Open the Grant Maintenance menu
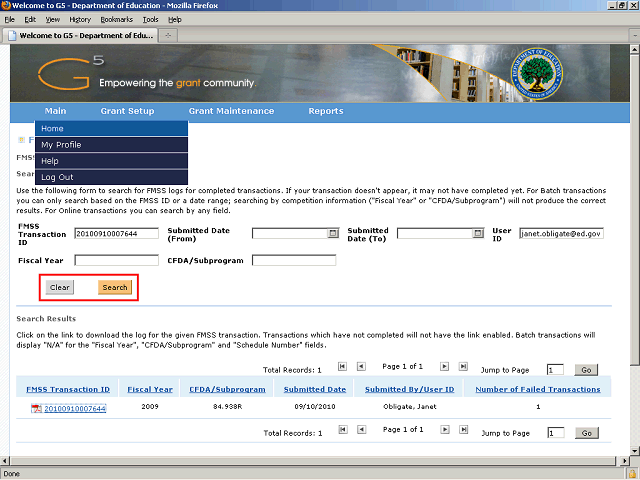The width and height of the screenshot is (640, 480). [x=231, y=111]
